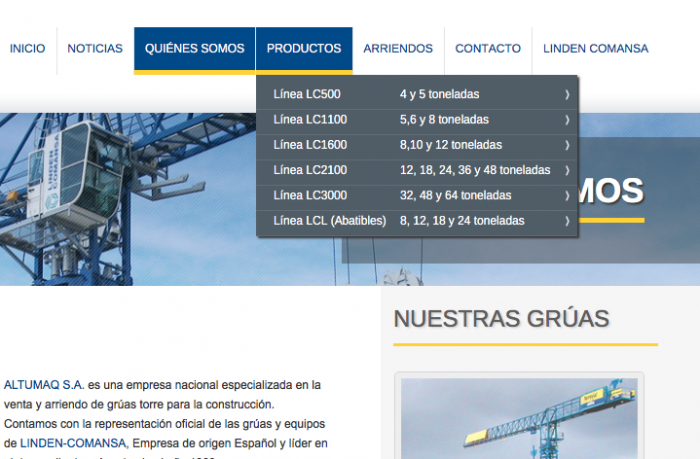Image resolution: width=700 pixels, height=459 pixels.
Task: Open the INICIO navigation item
Action: pyautogui.click(x=28, y=48)
